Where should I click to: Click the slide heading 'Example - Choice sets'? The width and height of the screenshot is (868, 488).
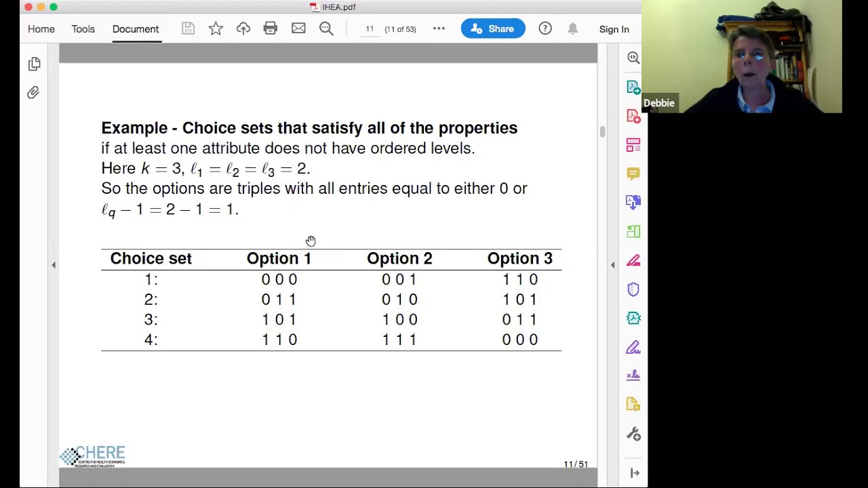click(309, 128)
